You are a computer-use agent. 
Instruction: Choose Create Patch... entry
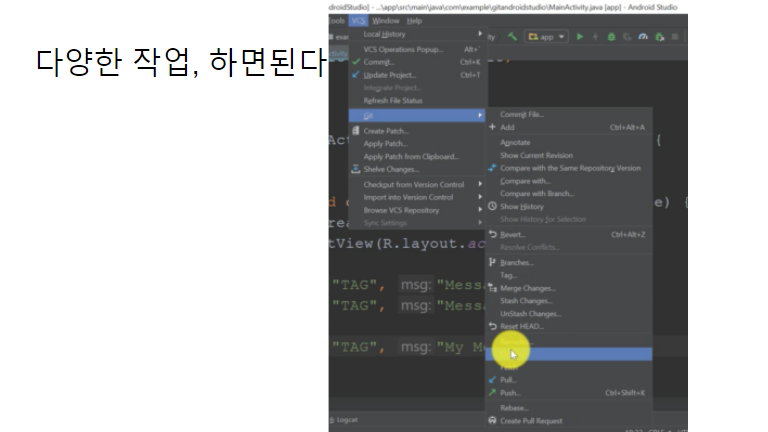pos(417,131)
